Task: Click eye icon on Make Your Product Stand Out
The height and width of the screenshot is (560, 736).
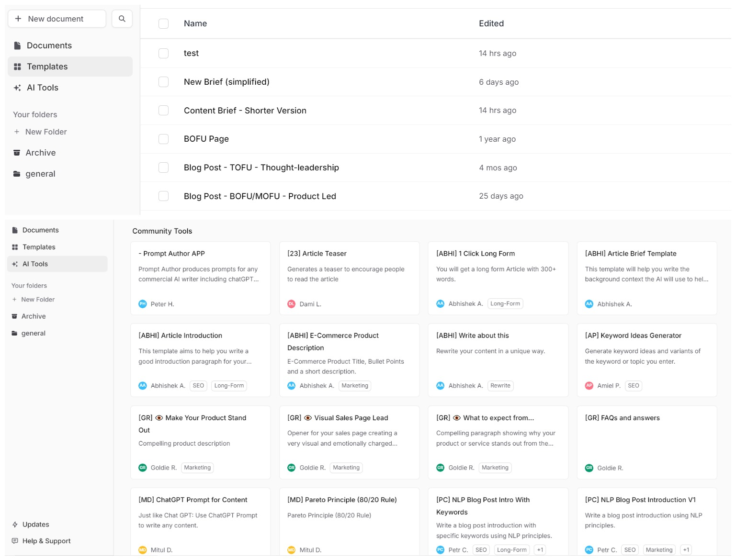Action: 159,418
